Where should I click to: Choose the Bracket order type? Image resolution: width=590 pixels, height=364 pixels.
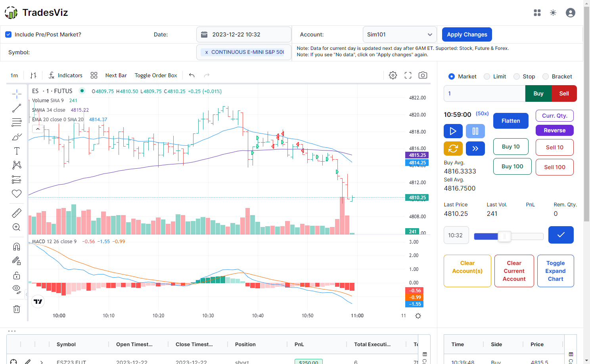[x=545, y=76]
